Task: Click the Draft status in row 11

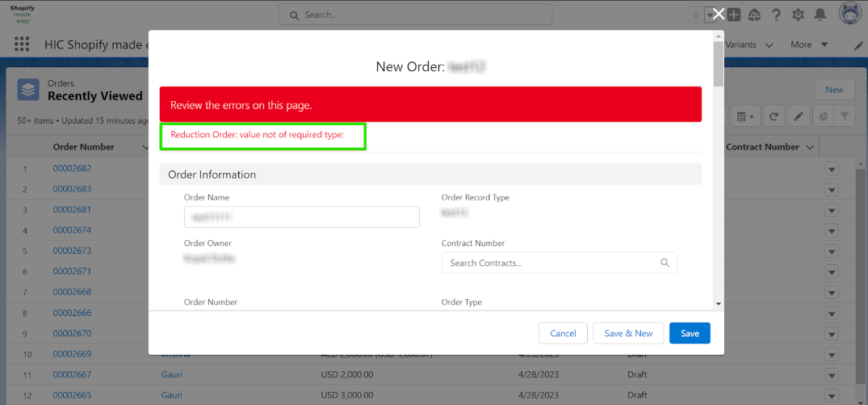Action: pyautogui.click(x=637, y=374)
